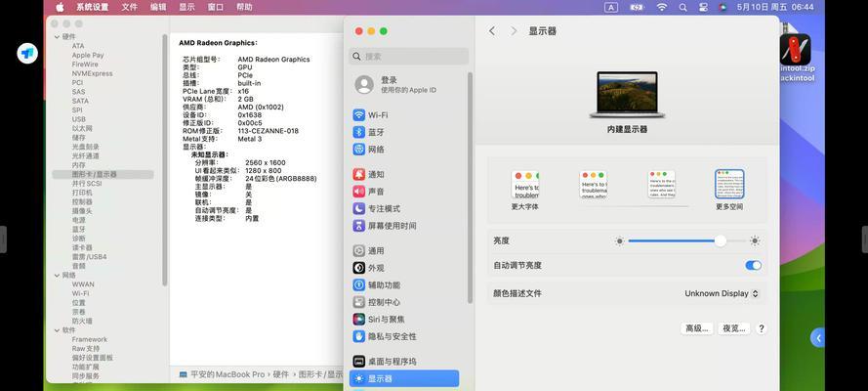Open the Hackintool desktop icon
The width and height of the screenshot is (868, 391).
click(796, 49)
